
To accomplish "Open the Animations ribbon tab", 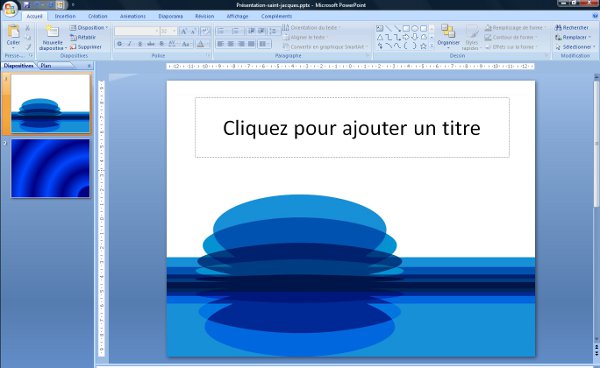I will click(x=132, y=16).
